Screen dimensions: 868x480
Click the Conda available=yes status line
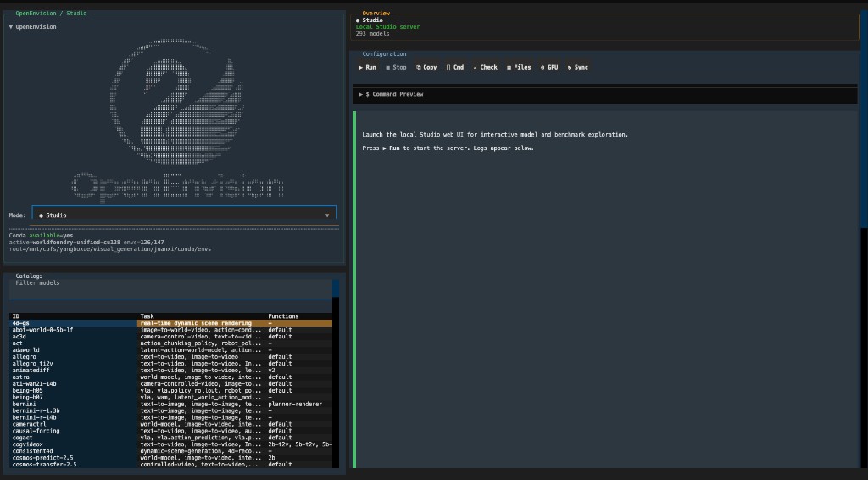pyautogui.click(x=41, y=236)
